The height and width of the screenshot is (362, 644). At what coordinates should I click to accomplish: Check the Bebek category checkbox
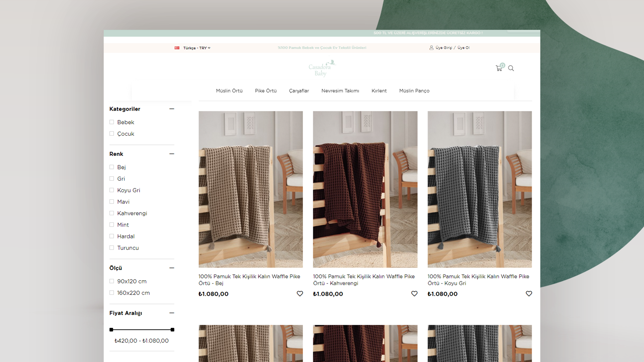(x=112, y=122)
